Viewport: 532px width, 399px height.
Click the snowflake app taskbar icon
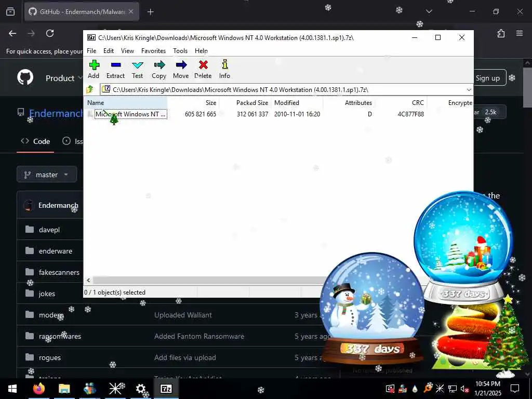(115, 389)
